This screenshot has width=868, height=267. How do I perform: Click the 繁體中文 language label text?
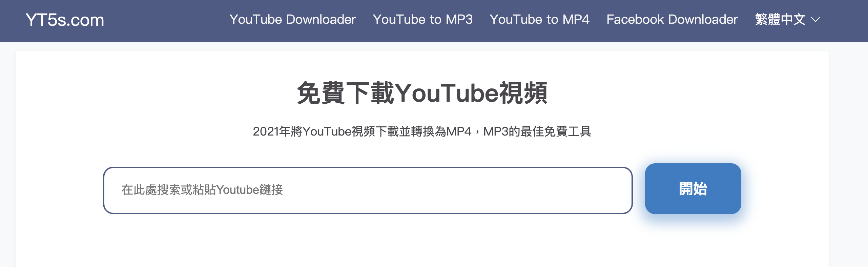coord(780,19)
